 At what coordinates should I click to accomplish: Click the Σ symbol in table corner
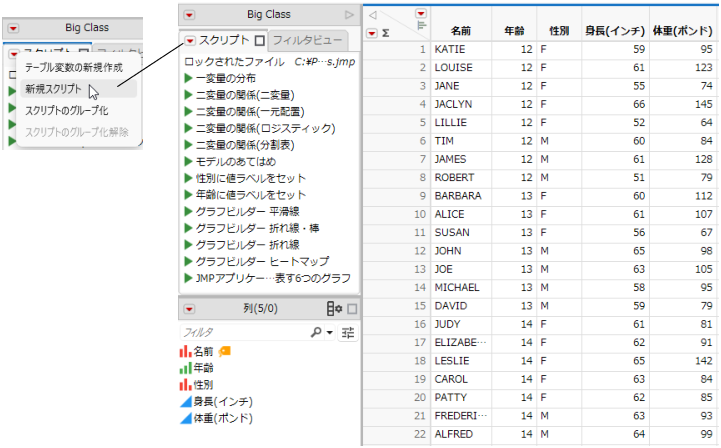click(x=386, y=33)
